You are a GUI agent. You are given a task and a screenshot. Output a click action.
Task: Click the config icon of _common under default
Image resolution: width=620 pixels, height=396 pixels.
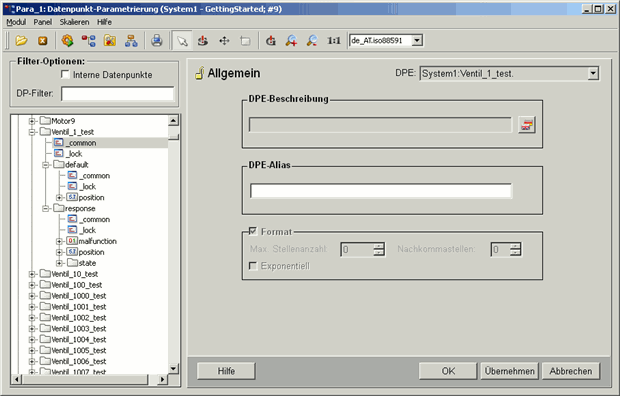click(x=72, y=175)
